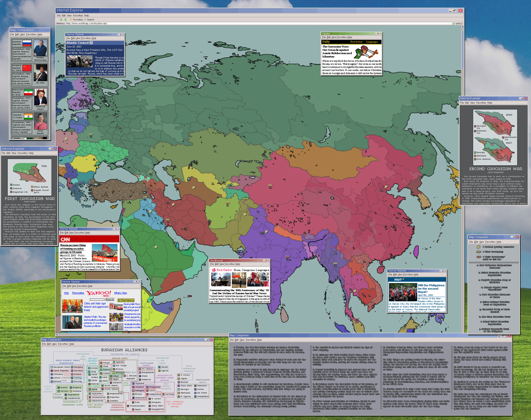
Task: Click the People's Republic of China flag
Action: coord(27,68)
